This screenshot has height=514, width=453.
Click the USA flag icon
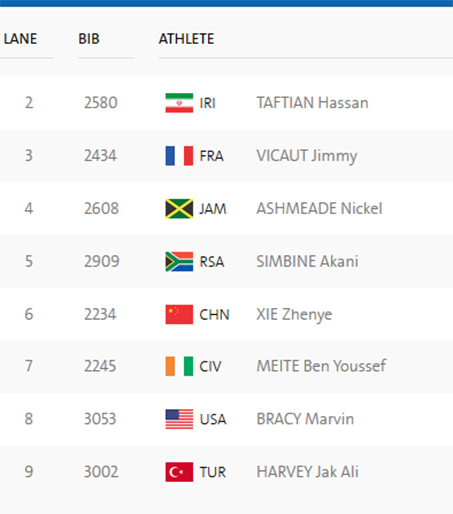(x=179, y=419)
